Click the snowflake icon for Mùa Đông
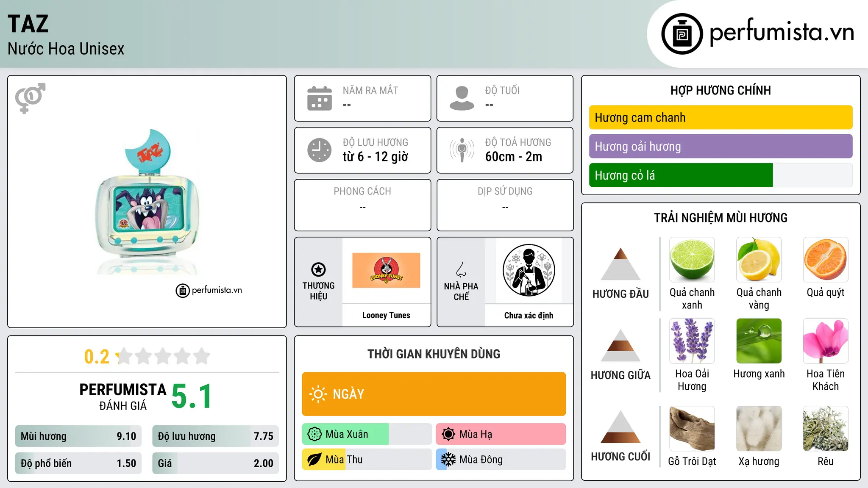868x488 pixels. [x=448, y=460]
